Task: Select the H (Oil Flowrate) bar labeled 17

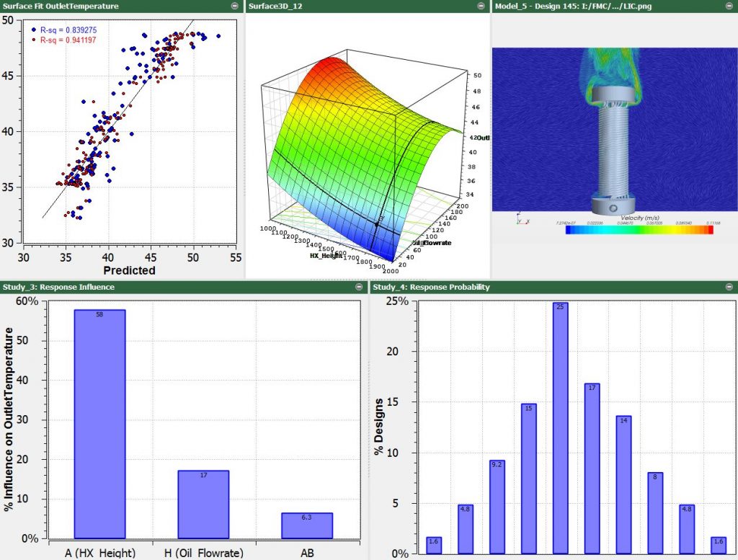Action: (x=203, y=504)
